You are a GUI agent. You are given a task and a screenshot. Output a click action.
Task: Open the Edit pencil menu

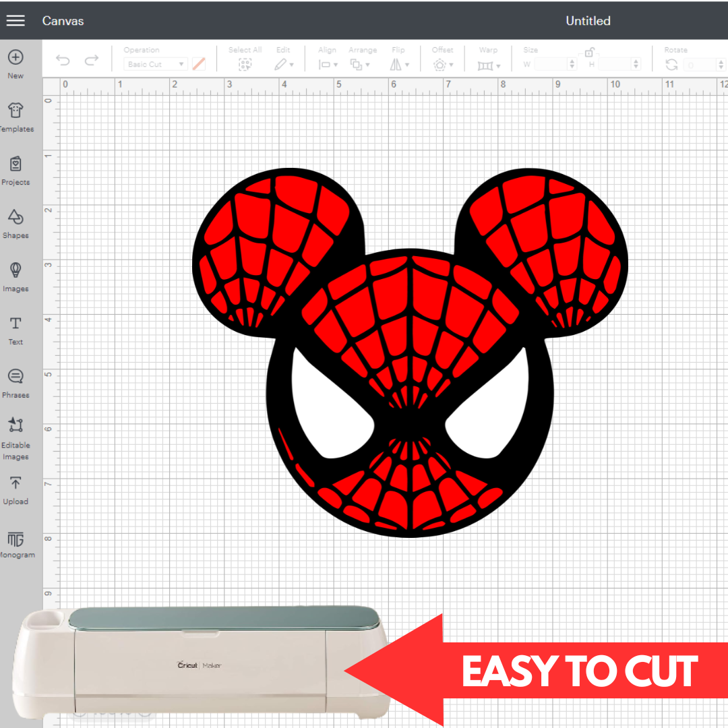pos(284,65)
